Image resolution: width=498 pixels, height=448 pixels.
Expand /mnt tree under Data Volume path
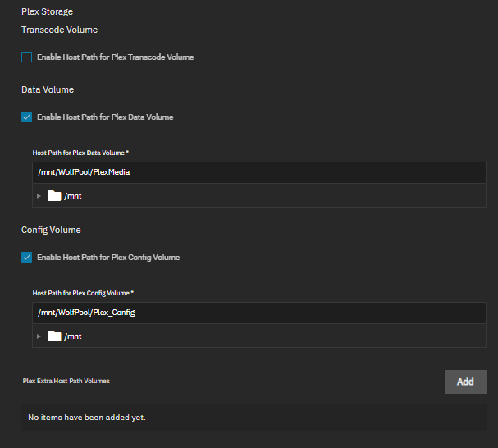[39, 196]
